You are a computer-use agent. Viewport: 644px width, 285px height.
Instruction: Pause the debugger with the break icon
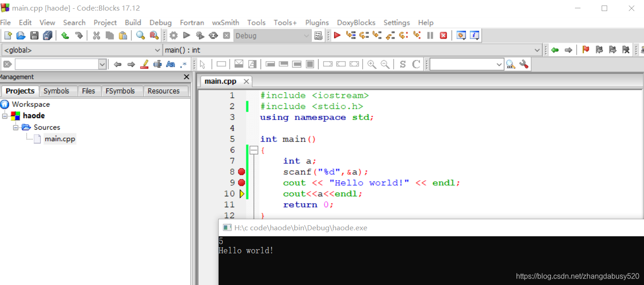pos(430,35)
